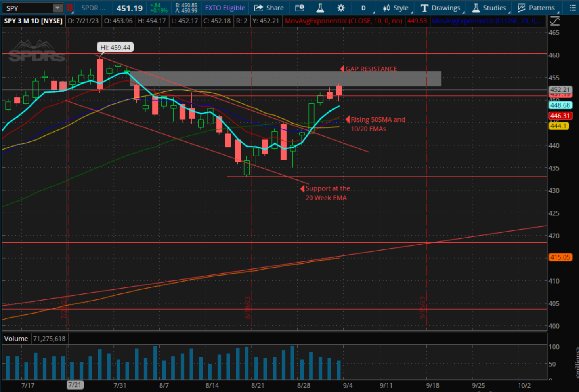Click the Volume study label

click(16, 339)
